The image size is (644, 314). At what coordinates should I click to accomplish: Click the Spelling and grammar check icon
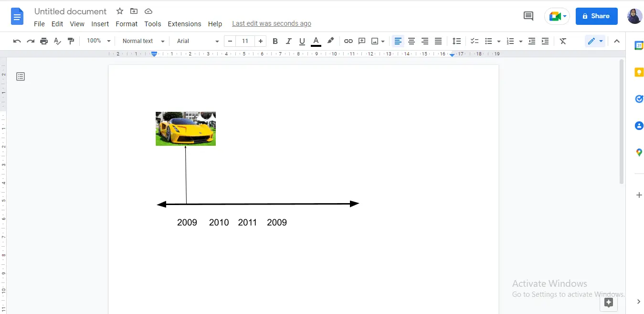[57, 41]
